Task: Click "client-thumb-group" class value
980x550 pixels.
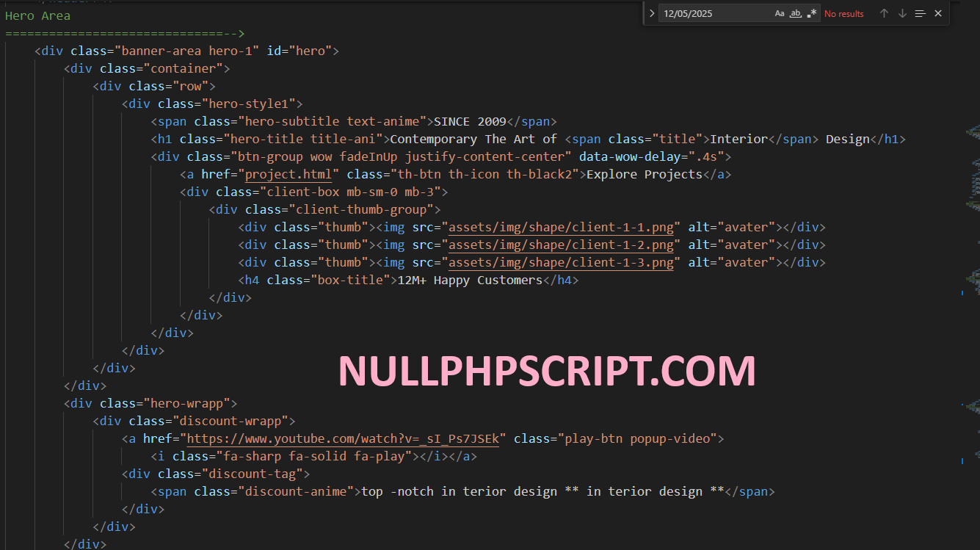Action: point(361,209)
